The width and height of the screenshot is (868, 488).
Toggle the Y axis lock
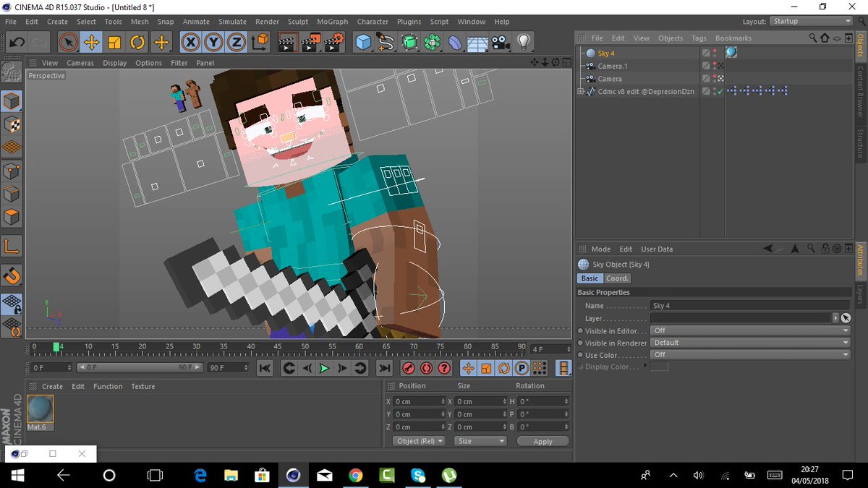tap(213, 42)
